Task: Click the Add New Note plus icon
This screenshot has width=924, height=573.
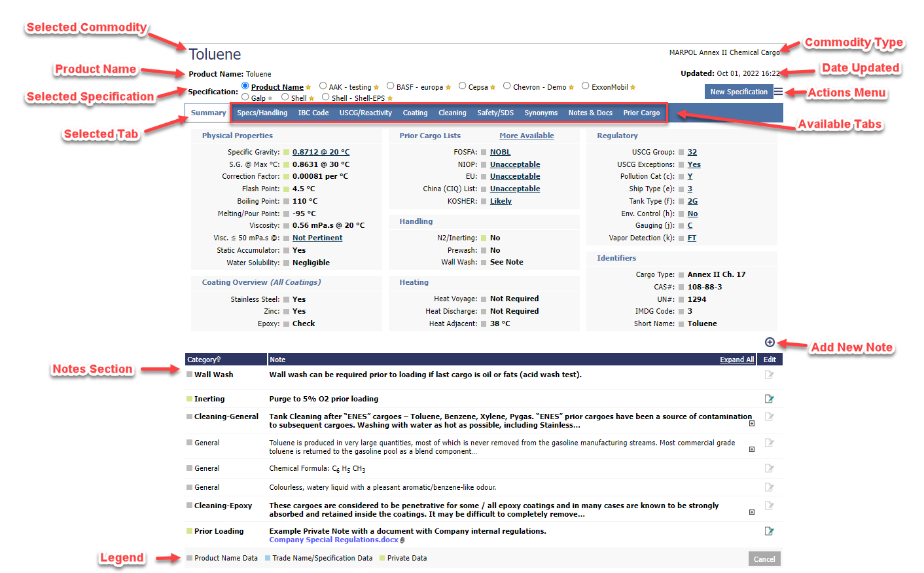Action: [770, 342]
